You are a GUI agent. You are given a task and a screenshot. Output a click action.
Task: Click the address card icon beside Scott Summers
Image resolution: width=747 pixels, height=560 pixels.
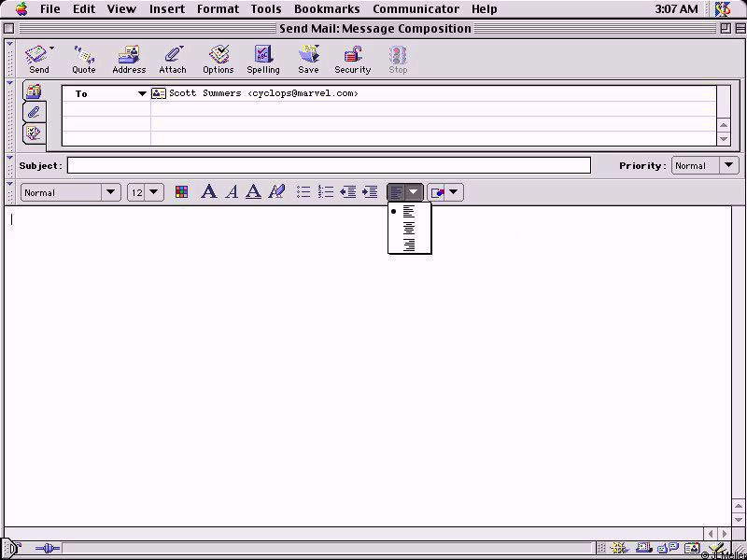(x=159, y=93)
